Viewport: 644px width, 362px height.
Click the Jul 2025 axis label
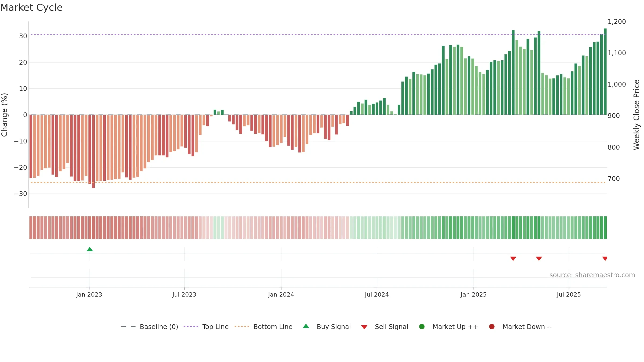[569, 294]
